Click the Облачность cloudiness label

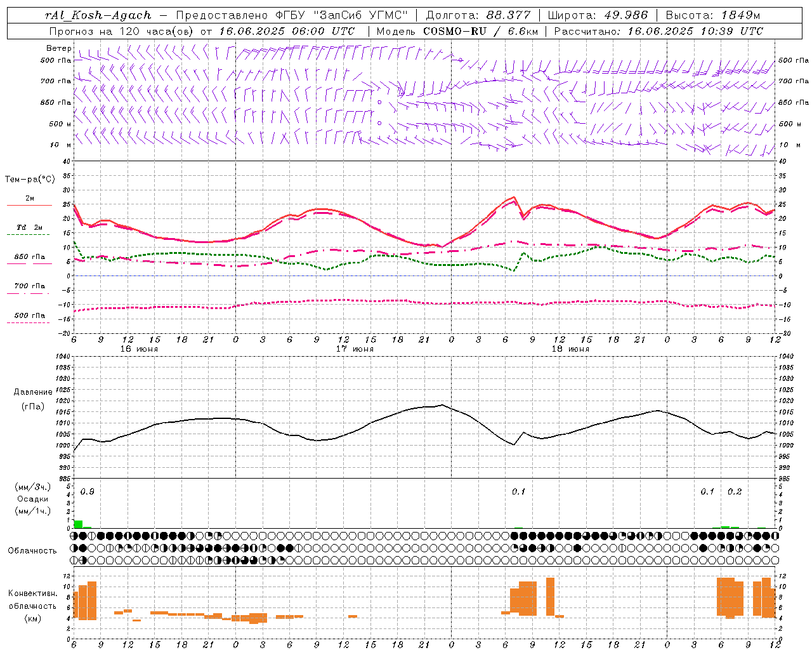[32, 551]
